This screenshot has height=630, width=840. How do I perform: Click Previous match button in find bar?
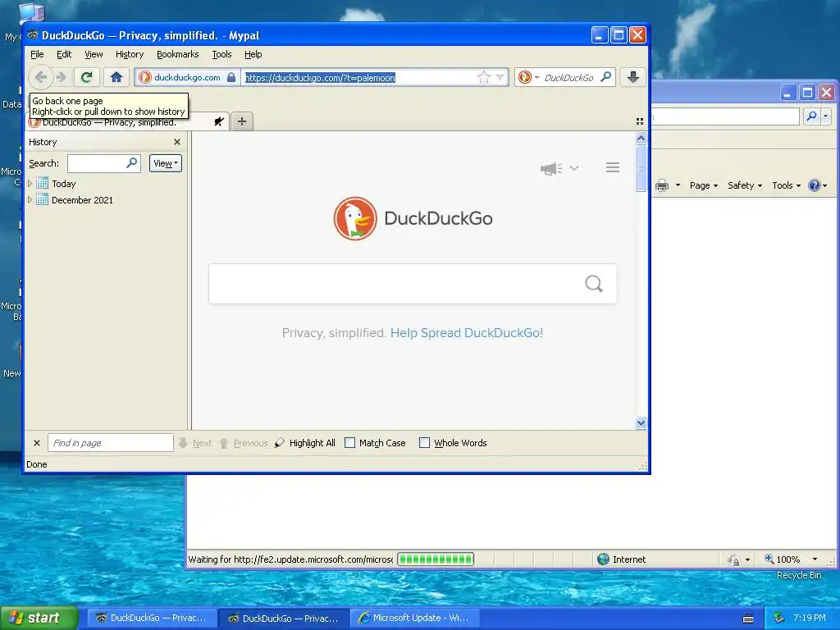(x=244, y=443)
